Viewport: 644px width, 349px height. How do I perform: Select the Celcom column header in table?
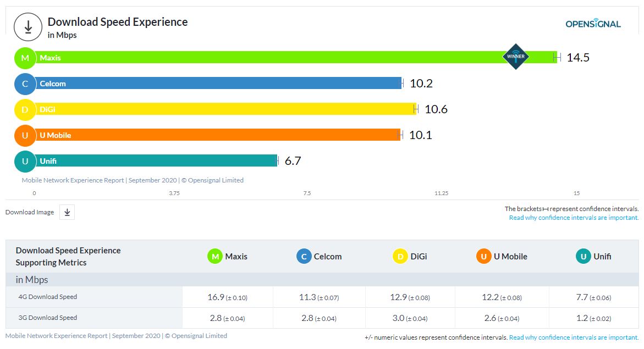319,256
